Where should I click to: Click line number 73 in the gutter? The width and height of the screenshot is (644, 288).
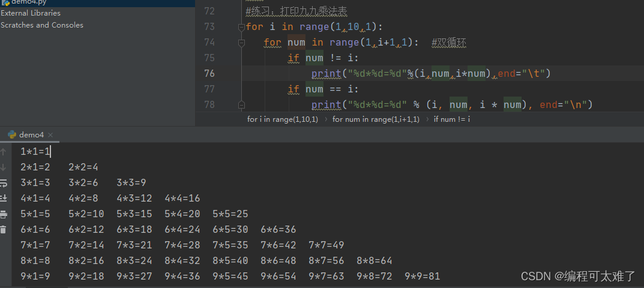(209, 27)
